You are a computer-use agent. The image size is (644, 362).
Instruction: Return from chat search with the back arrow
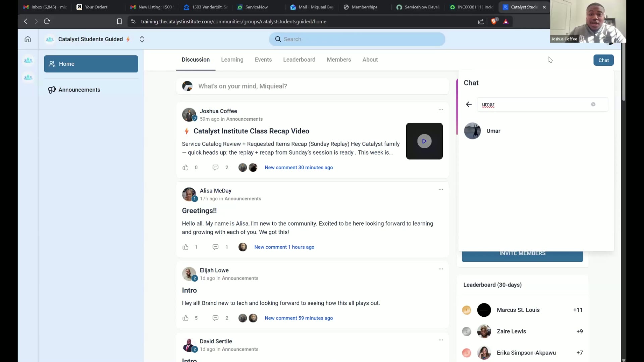click(469, 104)
